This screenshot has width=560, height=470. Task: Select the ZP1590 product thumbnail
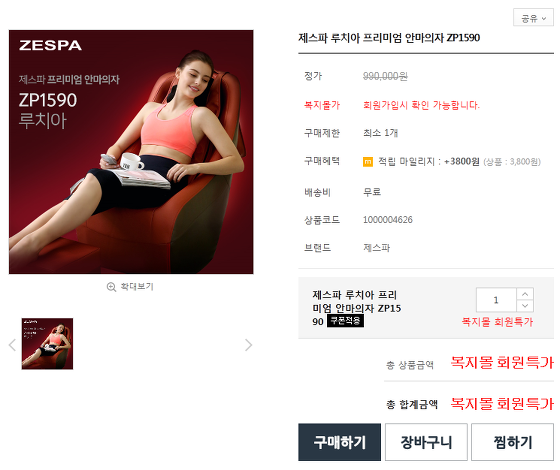tap(47, 344)
